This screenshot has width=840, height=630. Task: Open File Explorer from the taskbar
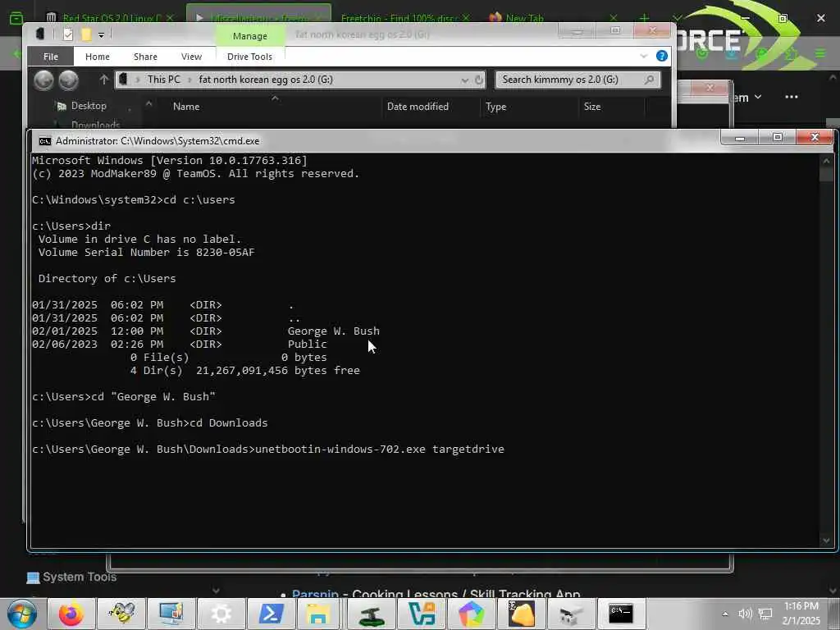click(320, 614)
